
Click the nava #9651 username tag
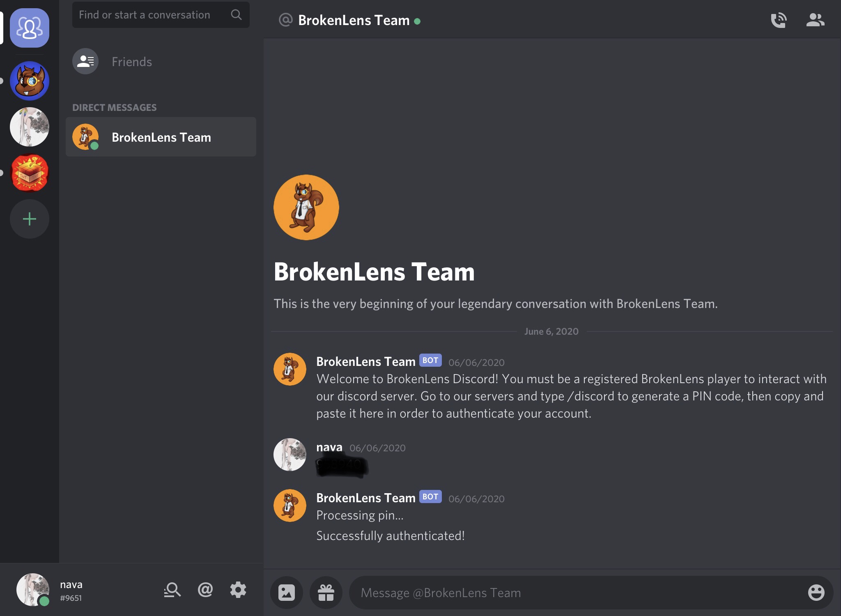point(71,591)
